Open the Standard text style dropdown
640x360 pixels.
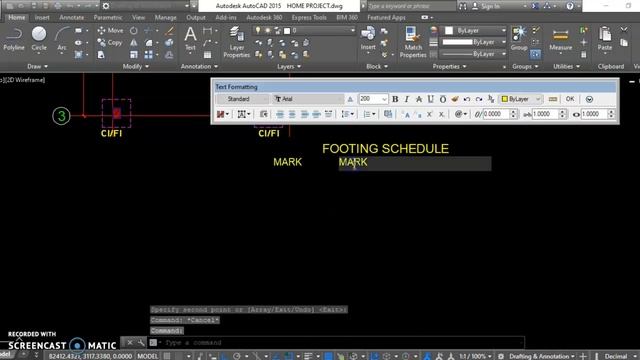tap(242, 99)
